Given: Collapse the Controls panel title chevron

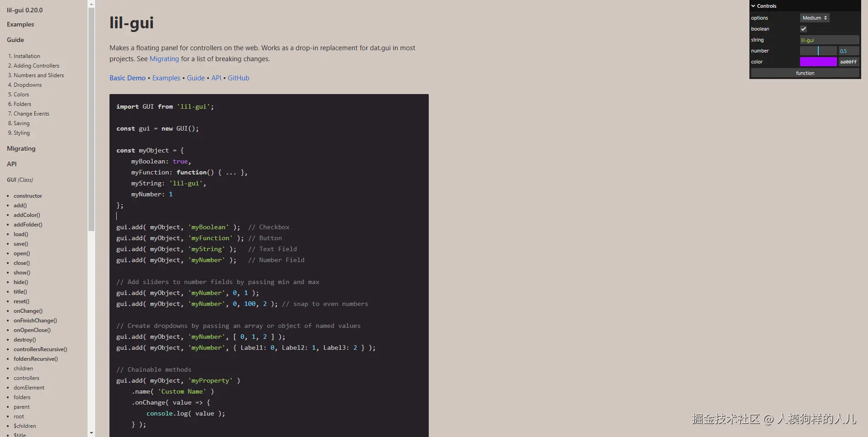Looking at the screenshot, I should (x=753, y=6).
